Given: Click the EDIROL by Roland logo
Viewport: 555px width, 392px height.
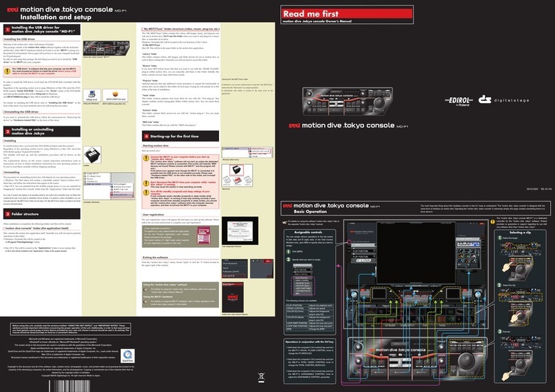Looking at the screenshot, I should [459, 101].
